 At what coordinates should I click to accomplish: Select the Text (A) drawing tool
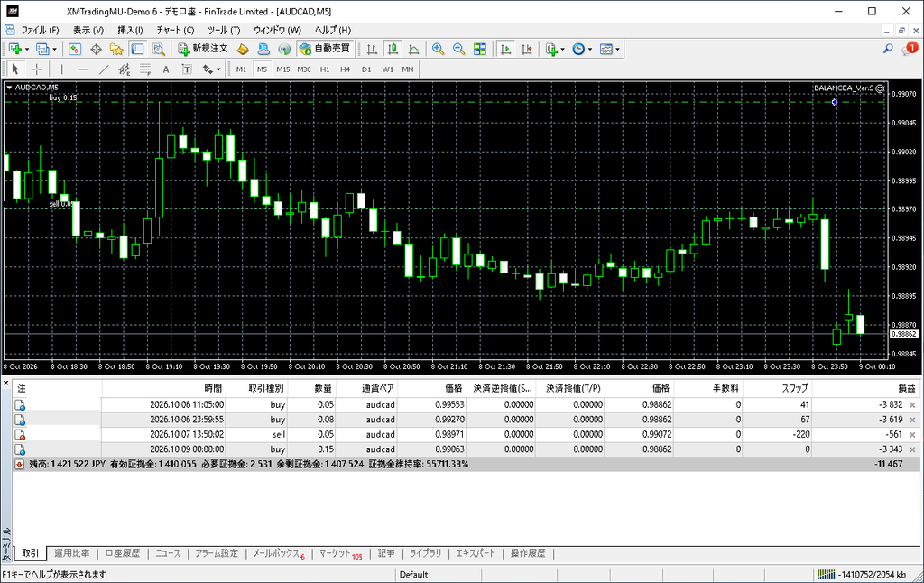coord(166,69)
